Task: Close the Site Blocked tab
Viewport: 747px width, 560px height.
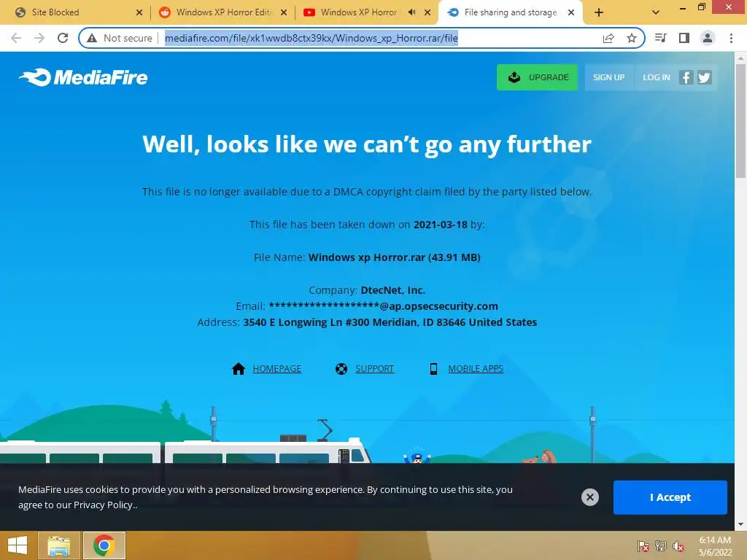Action: (x=139, y=12)
